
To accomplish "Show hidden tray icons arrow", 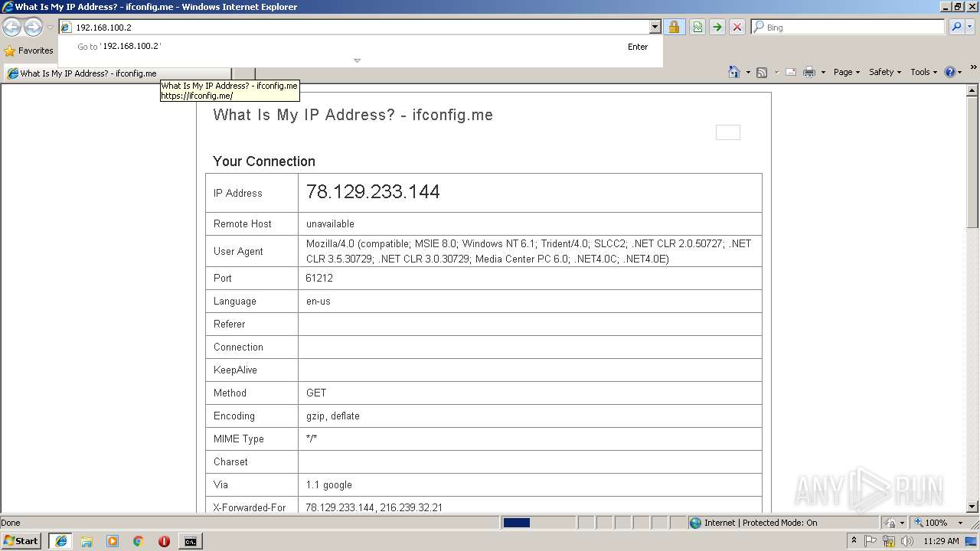I will [x=854, y=541].
